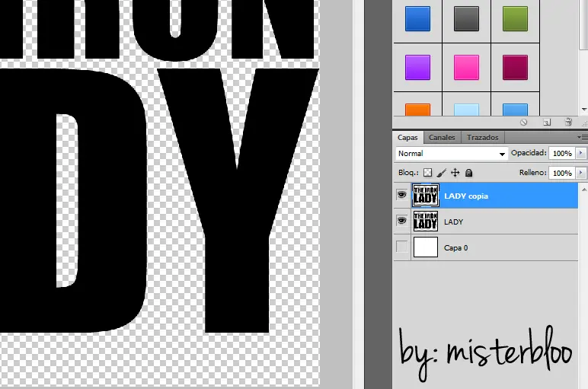588x389 pixels.
Task: Click the Capa 0 white thumbnail
Action: tap(426, 247)
